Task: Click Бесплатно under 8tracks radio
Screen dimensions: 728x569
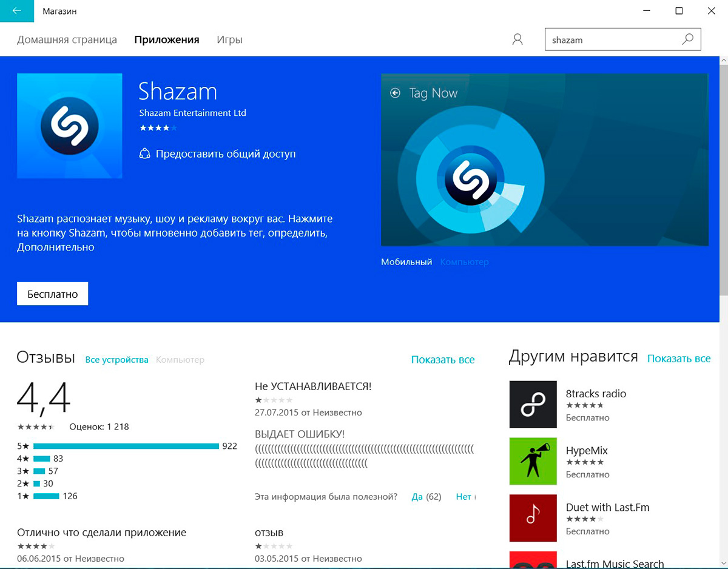Action: (x=588, y=418)
